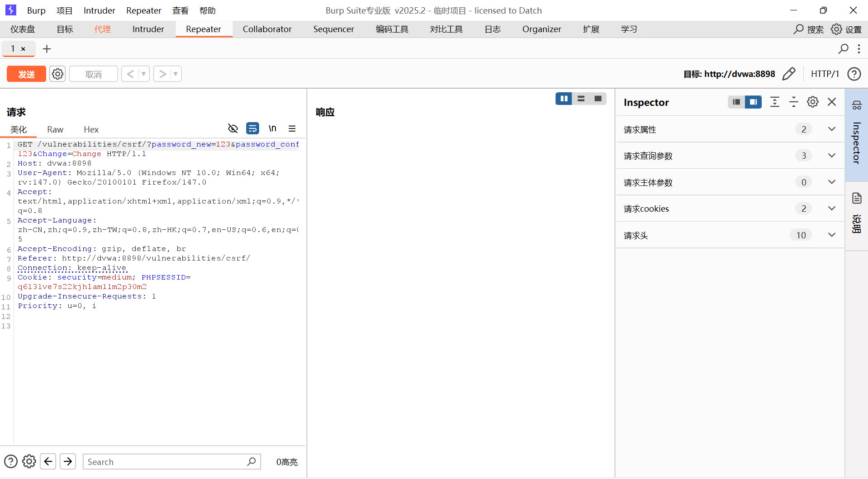Edit target with pencil icon

789,74
